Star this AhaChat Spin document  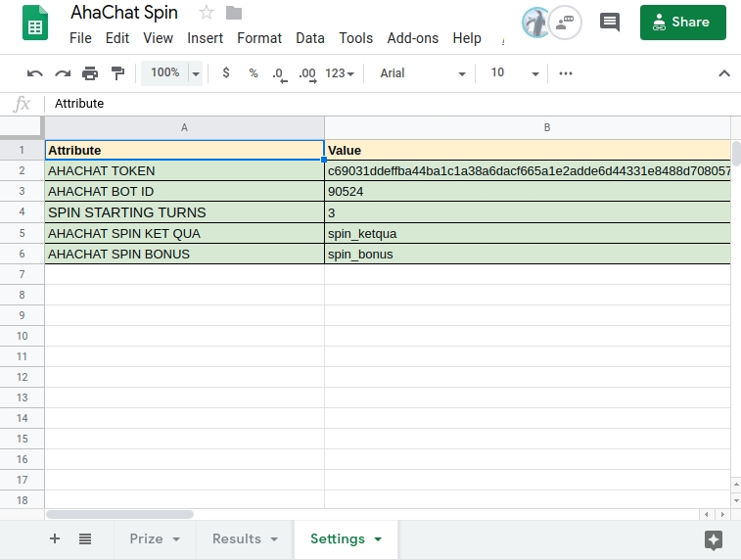[207, 13]
